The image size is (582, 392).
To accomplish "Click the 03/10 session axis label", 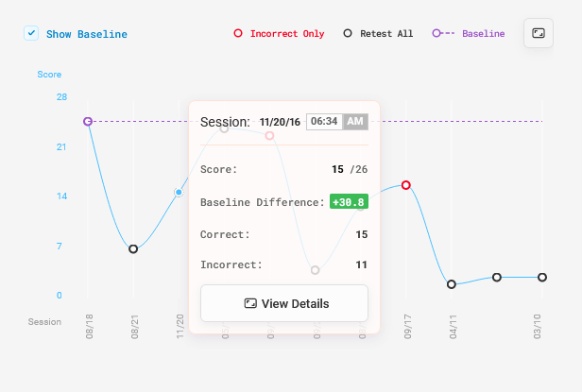I will tap(538, 326).
